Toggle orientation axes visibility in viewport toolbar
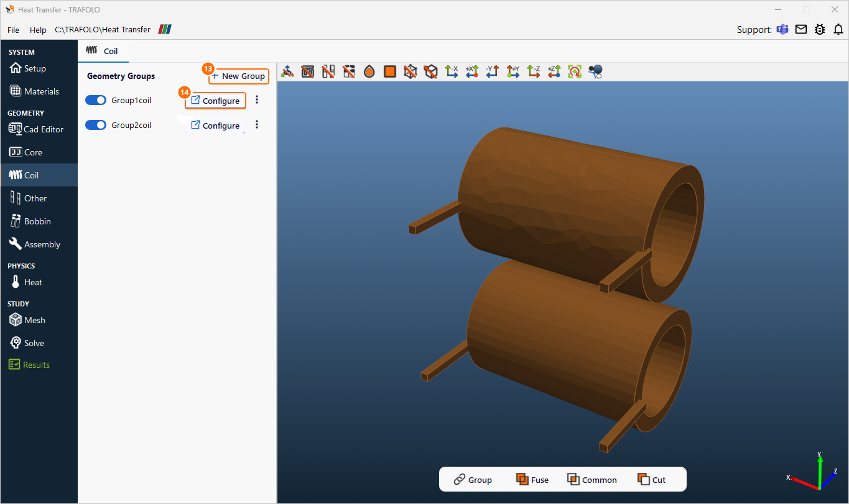This screenshot has width=849, height=504. [x=287, y=71]
